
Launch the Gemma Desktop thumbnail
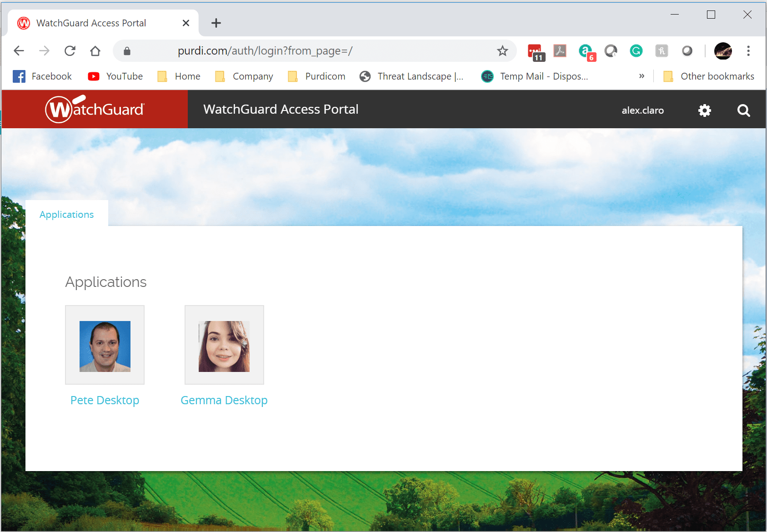(x=224, y=345)
